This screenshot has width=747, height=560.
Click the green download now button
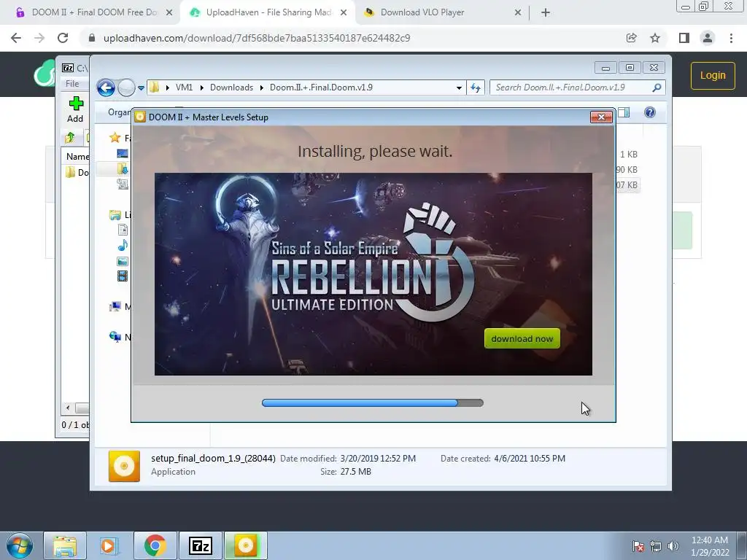coord(522,338)
